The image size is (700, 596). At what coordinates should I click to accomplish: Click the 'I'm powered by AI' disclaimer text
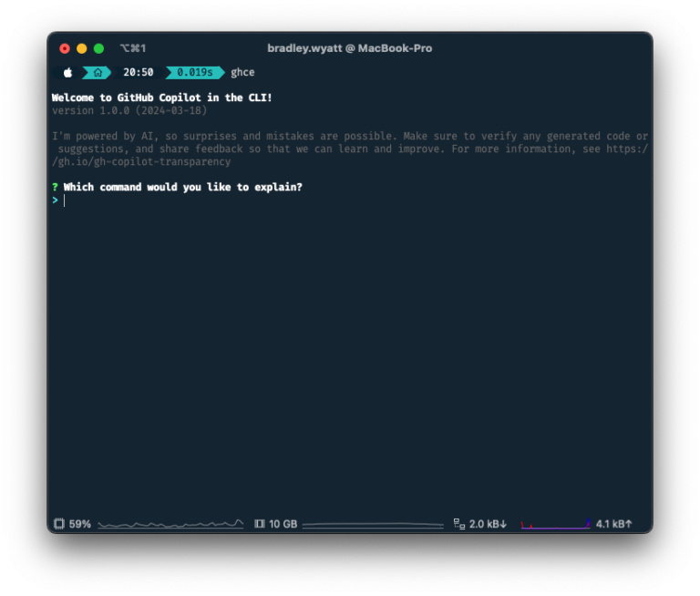coord(350,149)
